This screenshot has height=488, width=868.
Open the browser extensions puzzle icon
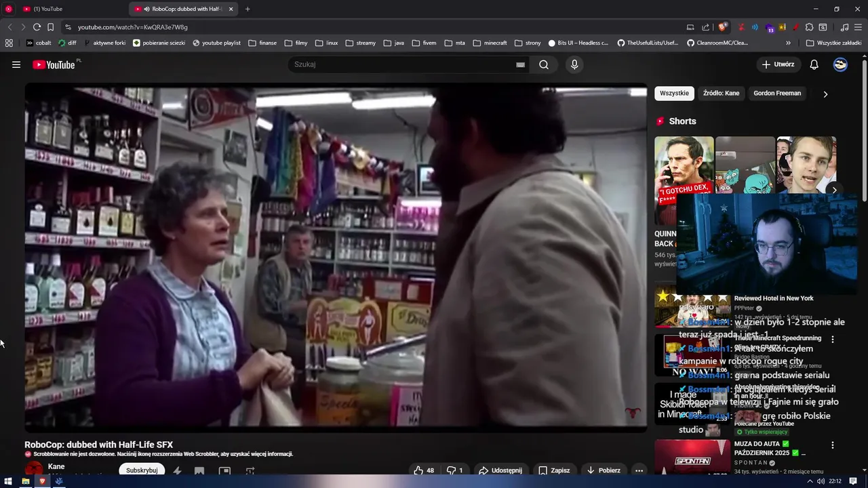tap(809, 27)
